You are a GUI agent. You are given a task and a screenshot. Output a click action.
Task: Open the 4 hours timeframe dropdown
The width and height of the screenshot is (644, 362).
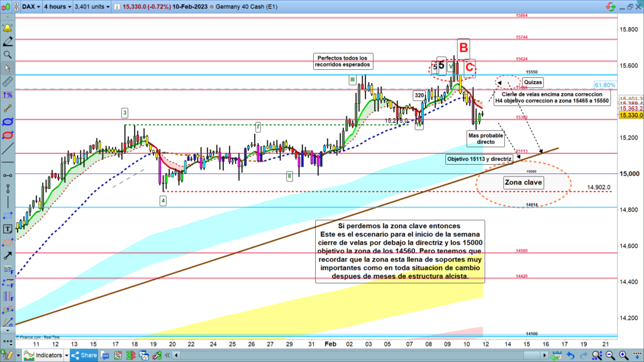coord(57,7)
